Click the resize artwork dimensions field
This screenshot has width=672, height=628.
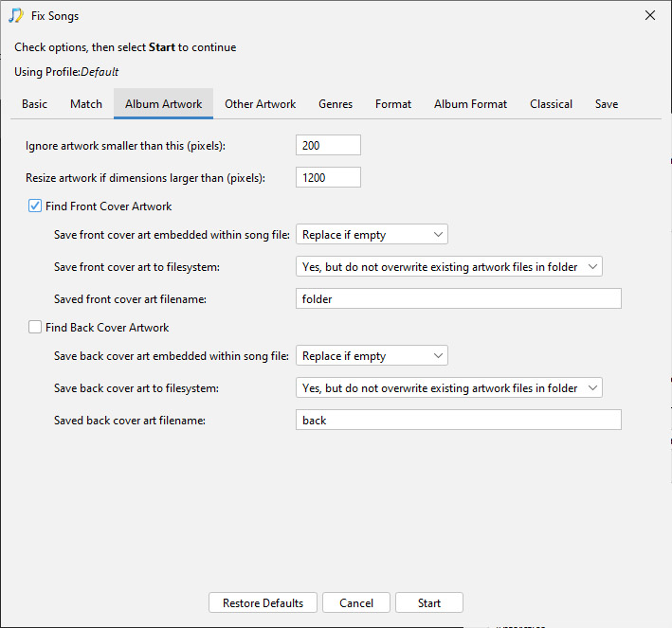tap(328, 177)
